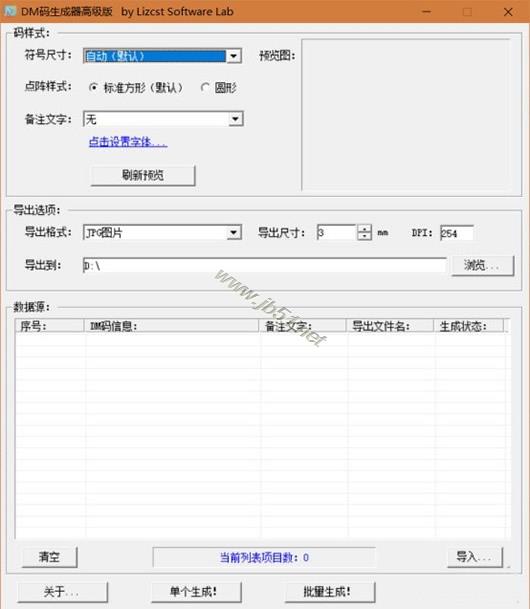This screenshot has width=530, height=609.
Task: Click the 浏览 browse button
Action: click(483, 266)
